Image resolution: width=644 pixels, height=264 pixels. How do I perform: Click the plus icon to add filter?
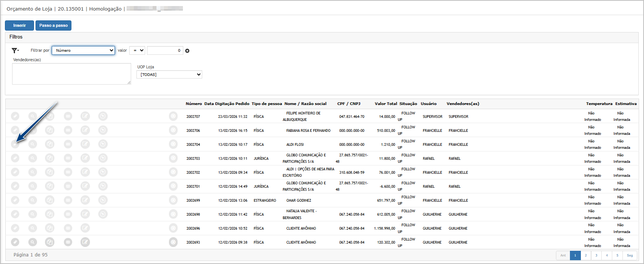coord(187,51)
